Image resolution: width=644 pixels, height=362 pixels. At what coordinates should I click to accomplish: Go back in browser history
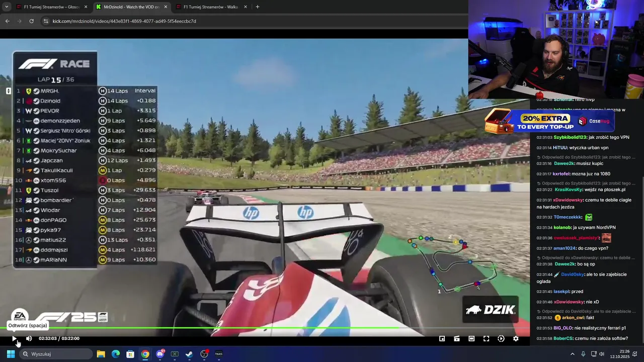[7, 21]
